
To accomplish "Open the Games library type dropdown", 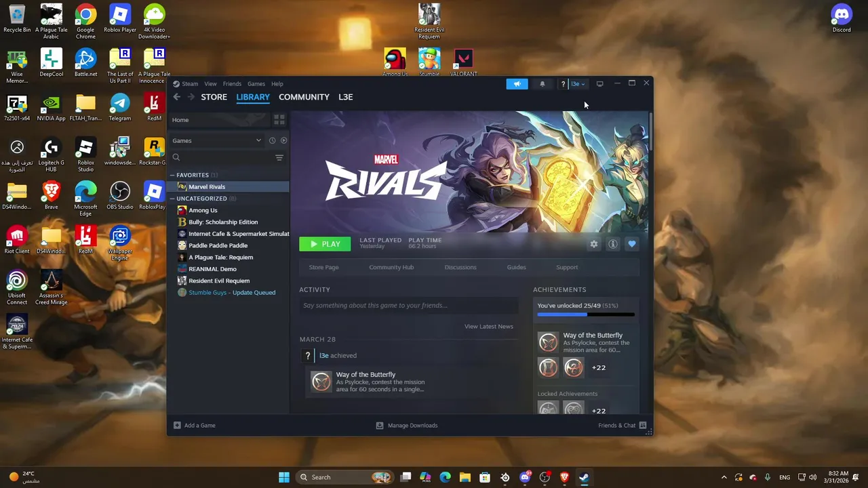I will [217, 140].
